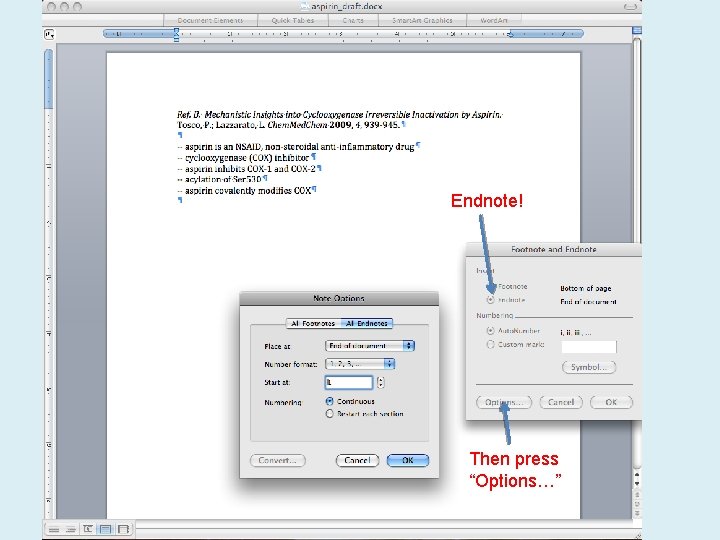Click 'cyclooxygenase (COX) inhibitor' line
Image resolution: width=720 pixels, height=540 pixels.
pos(243,158)
